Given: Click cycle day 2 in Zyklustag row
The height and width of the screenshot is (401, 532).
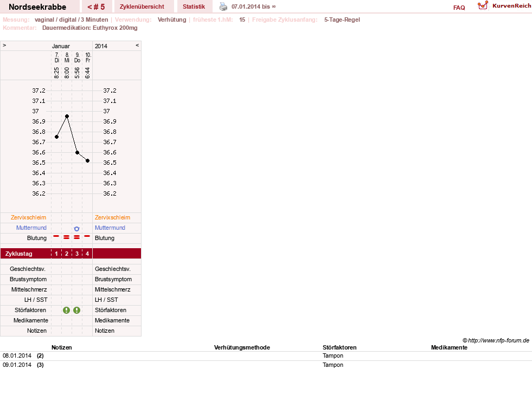Looking at the screenshot, I should 67,254.
